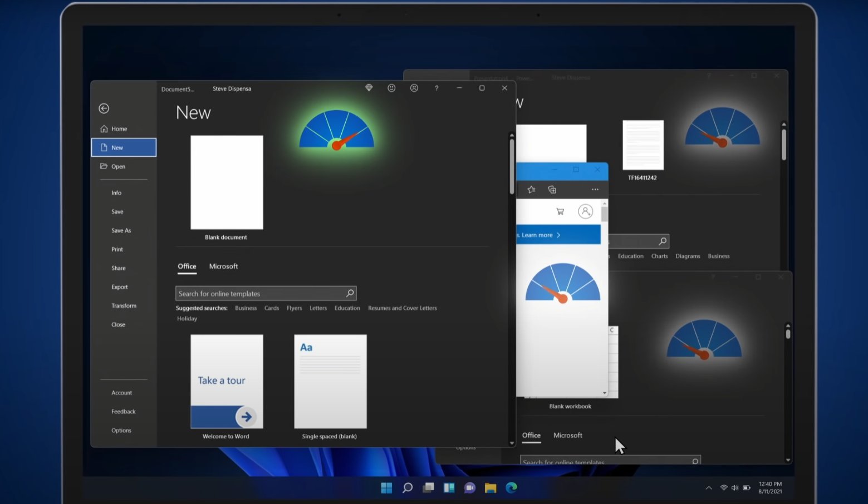
Task: Launch Microsoft Edge from the taskbar
Action: pos(511,488)
